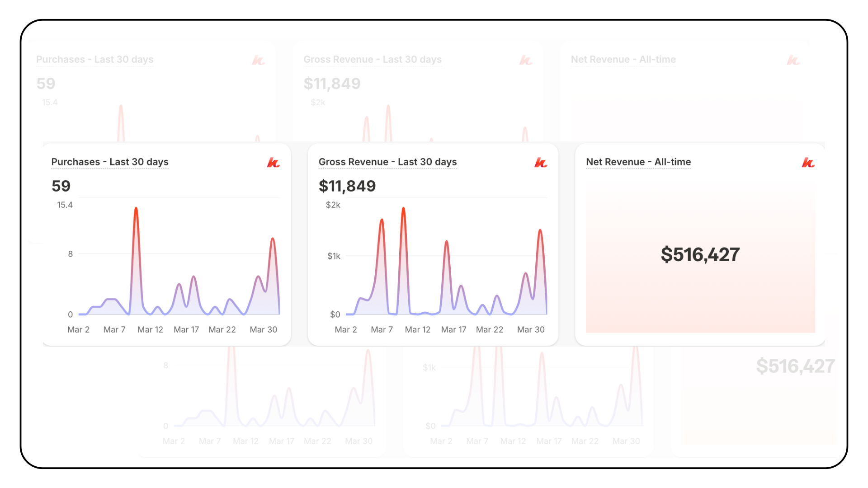
Task: Click the logo icon on the front Purchases card
Action: (x=274, y=163)
